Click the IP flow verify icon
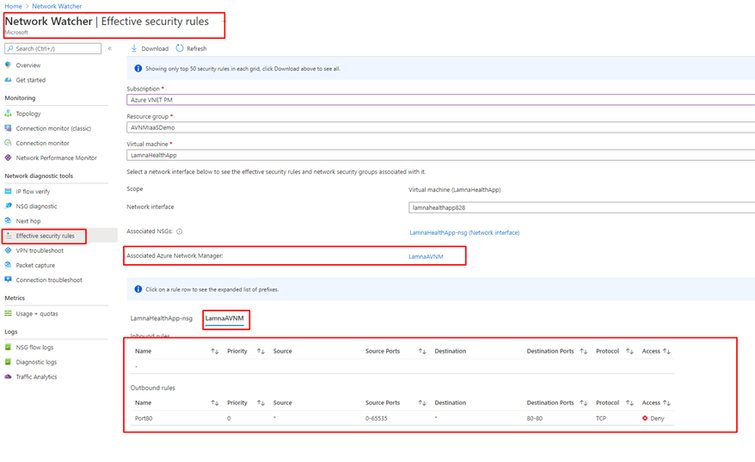Viewport: 755px width, 462px height. pos(8,191)
